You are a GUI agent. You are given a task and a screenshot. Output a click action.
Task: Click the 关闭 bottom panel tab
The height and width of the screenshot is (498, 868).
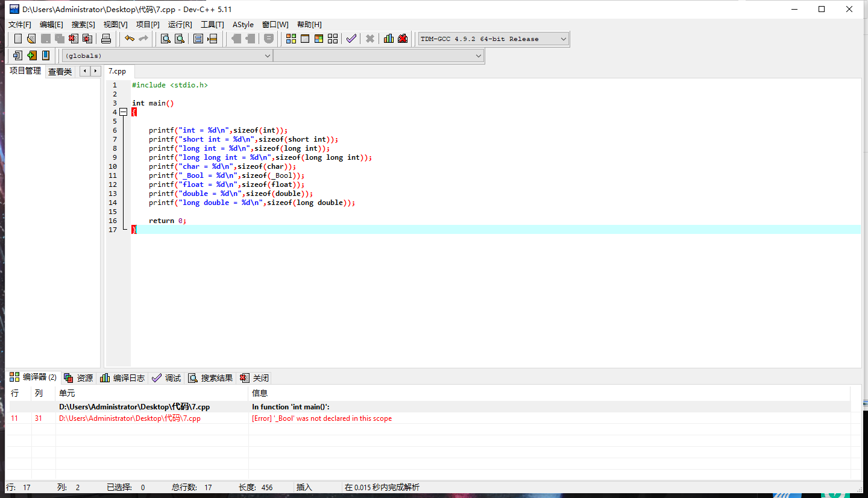tap(254, 378)
